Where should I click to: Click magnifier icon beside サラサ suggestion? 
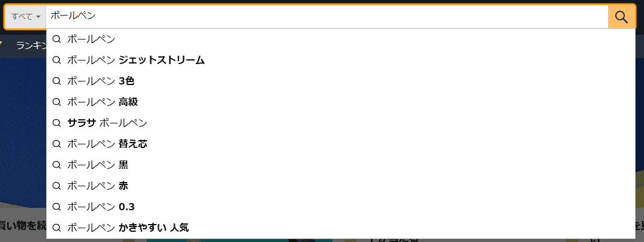[x=57, y=123]
